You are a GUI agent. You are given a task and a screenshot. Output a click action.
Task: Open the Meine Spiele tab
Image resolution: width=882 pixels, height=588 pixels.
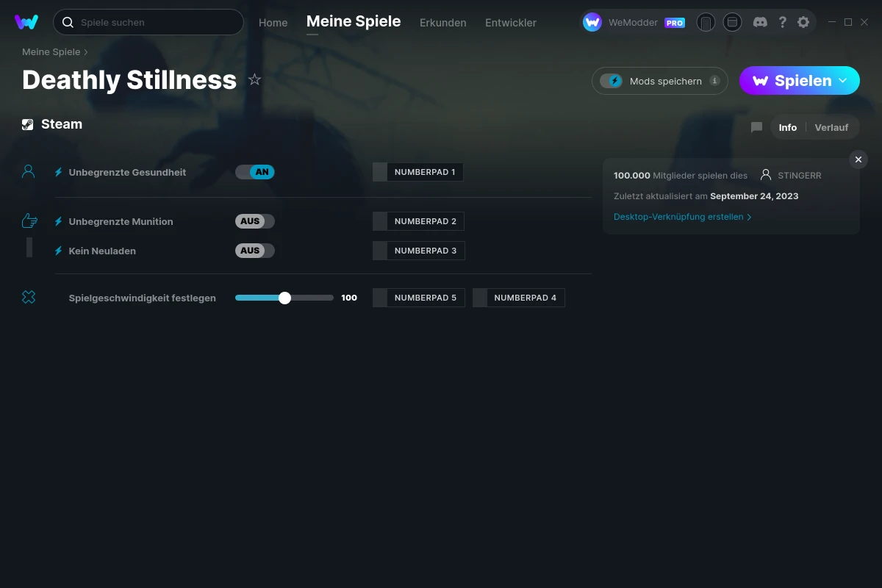tap(354, 21)
